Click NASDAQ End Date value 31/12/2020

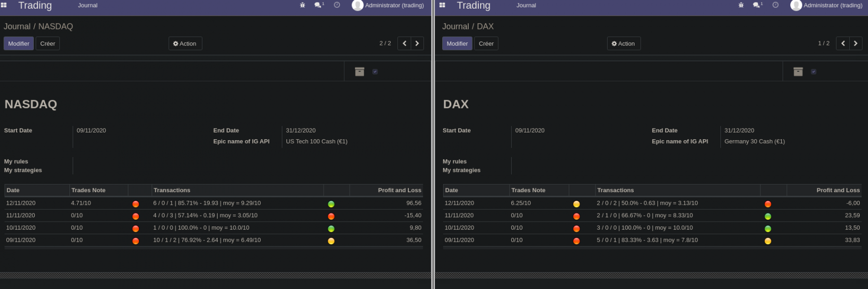pos(301,131)
